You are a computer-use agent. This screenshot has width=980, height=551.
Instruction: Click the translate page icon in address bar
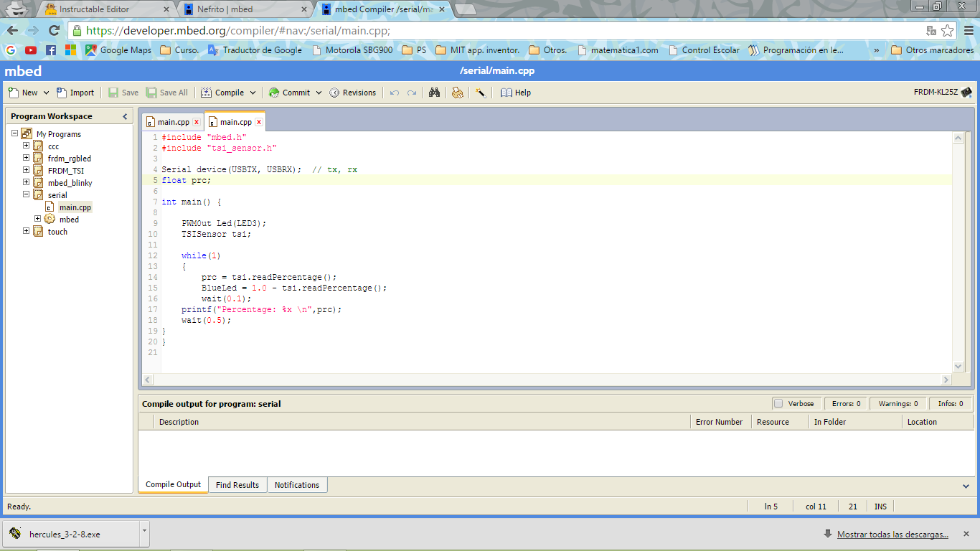(x=931, y=31)
